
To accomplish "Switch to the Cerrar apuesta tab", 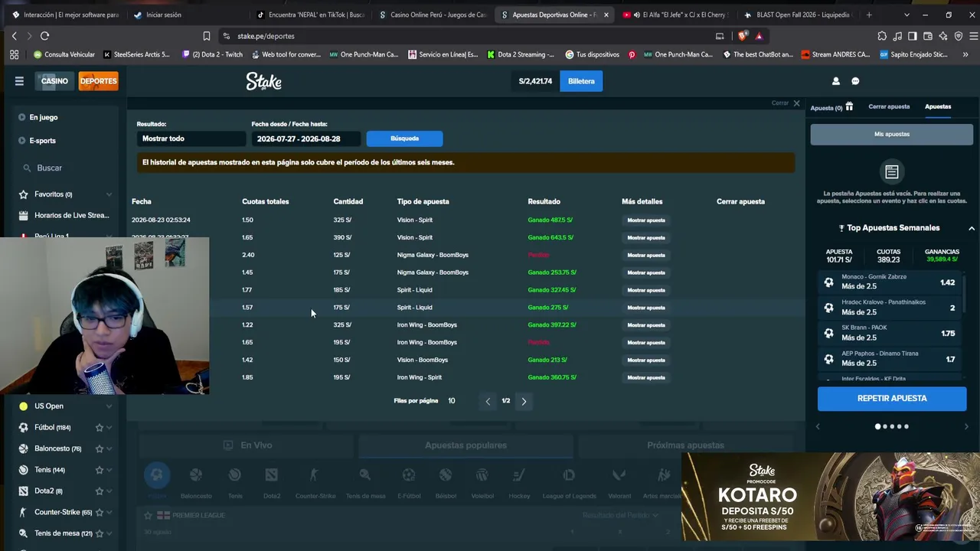I will (889, 107).
